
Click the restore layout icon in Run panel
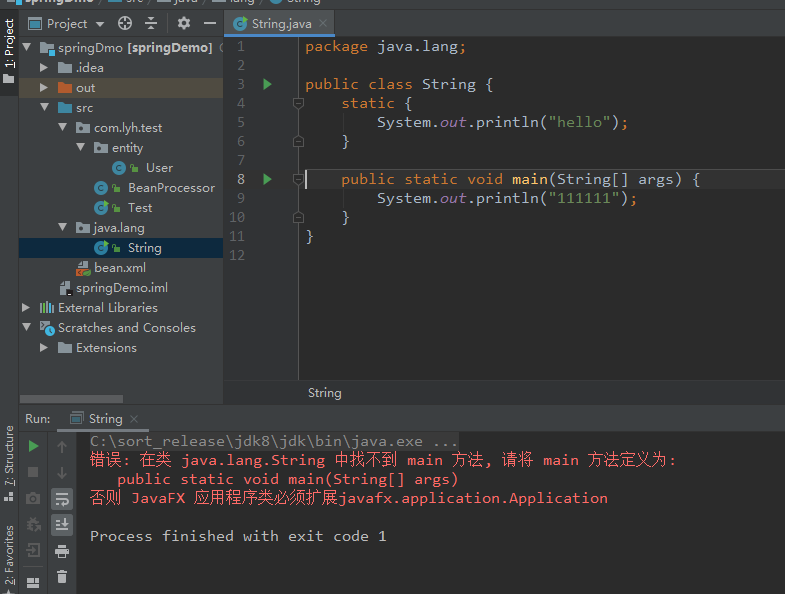coord(33,582)
